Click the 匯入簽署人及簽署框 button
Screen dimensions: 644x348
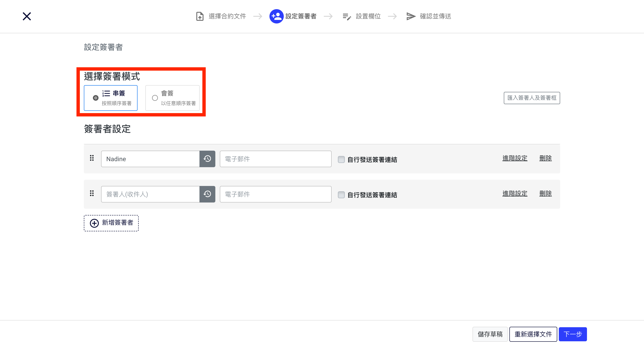532,98
